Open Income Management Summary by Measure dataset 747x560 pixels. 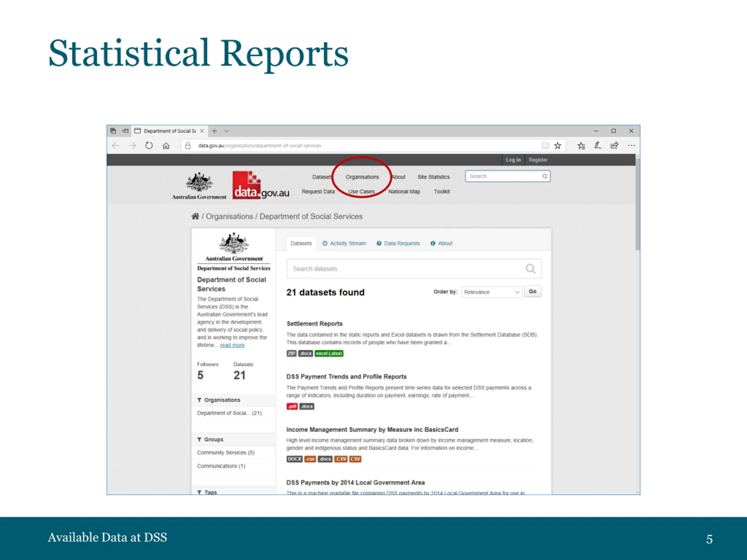point(372,430)
